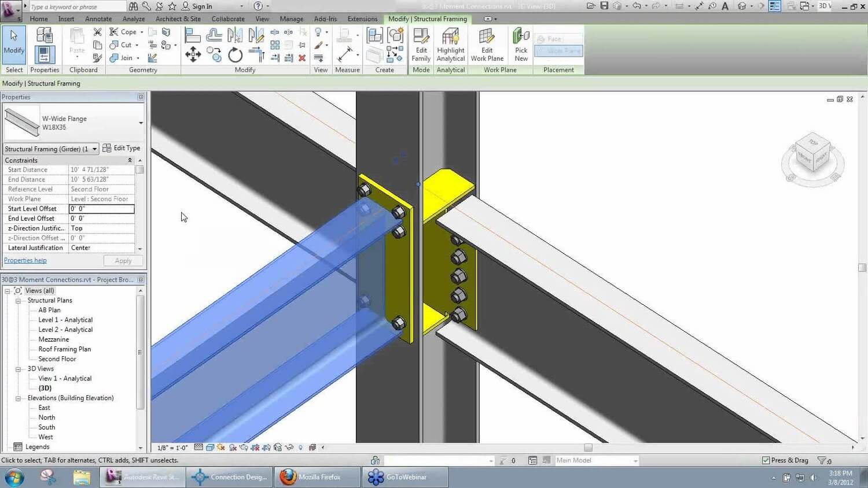The width and height of the screenshot is (868, 488).
Task: Open Structural Framing (Girder) filter dropdown
Action: pyautogui.click(x=94, y=149)
